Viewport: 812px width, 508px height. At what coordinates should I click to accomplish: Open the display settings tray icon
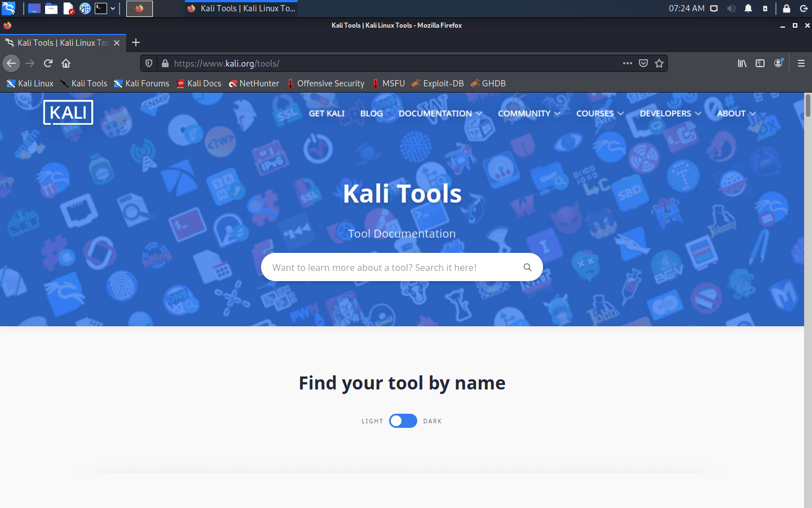[x=714, y=8]
